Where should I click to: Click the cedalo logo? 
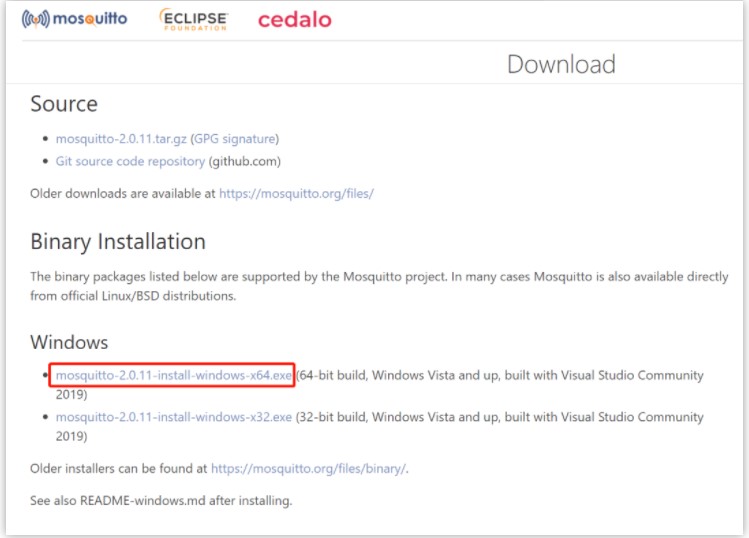coord(294,20)
